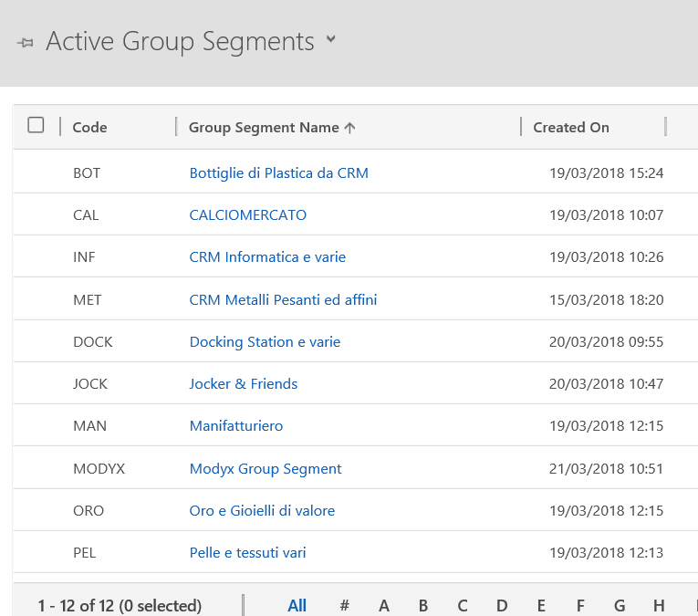The image size is (698, 616).
Task: Sort by the Code column header
Action: pyautogui.click(x=89, y=128)
